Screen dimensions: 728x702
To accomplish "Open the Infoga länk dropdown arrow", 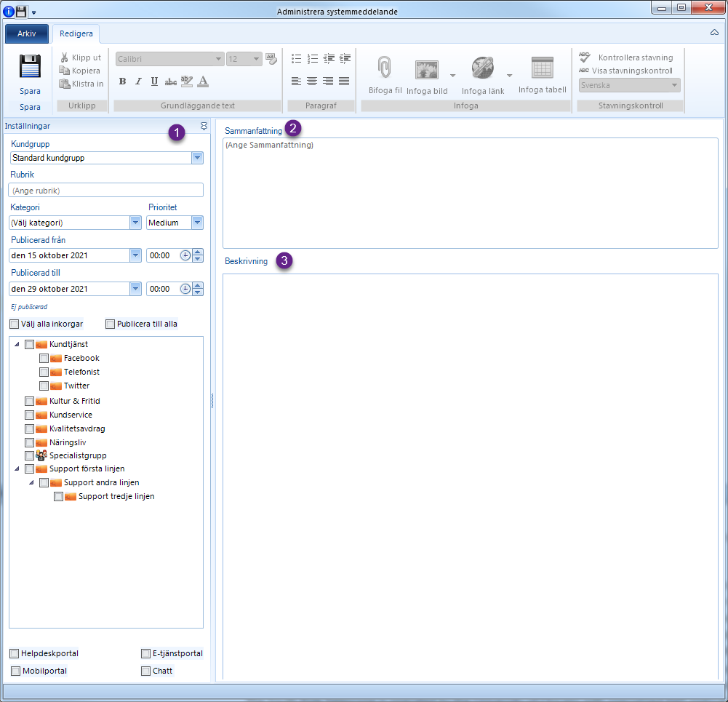I will [509, 75].
